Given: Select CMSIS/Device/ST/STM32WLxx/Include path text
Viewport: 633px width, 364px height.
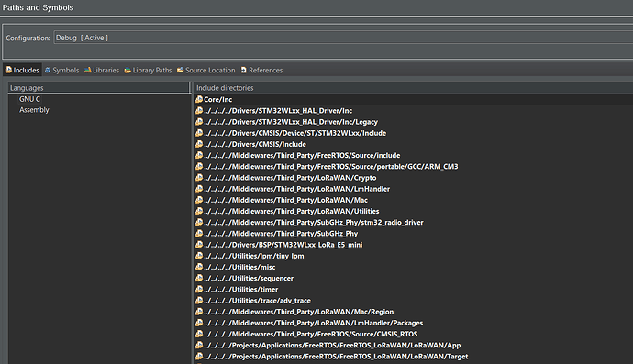Looking at the screenshot, I should (295, 133).
